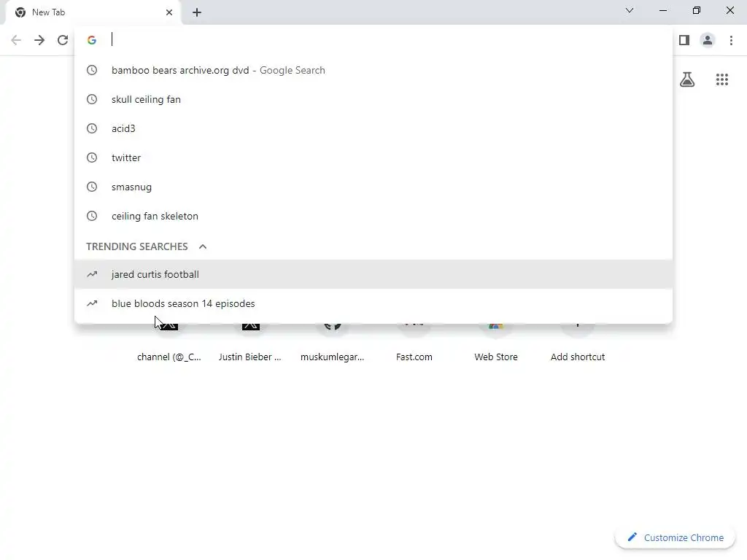Go forward using the forward arrow

pyautogui.click(x=39, y=40)
